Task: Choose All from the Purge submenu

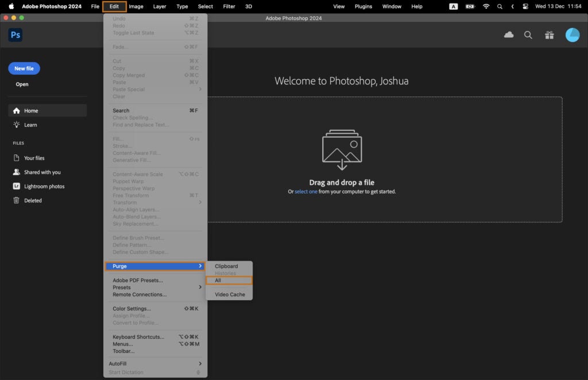Action: click(x=229, y=280)
